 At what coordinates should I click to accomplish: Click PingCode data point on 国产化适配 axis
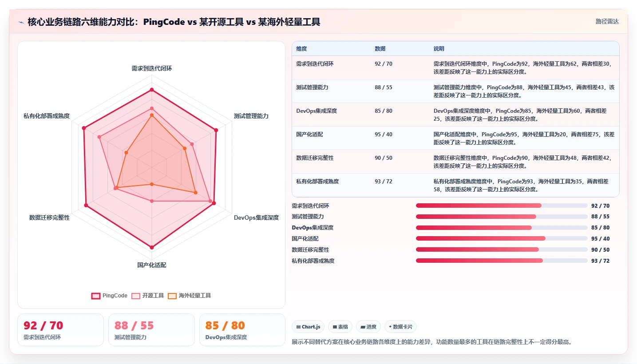[152, 247]
